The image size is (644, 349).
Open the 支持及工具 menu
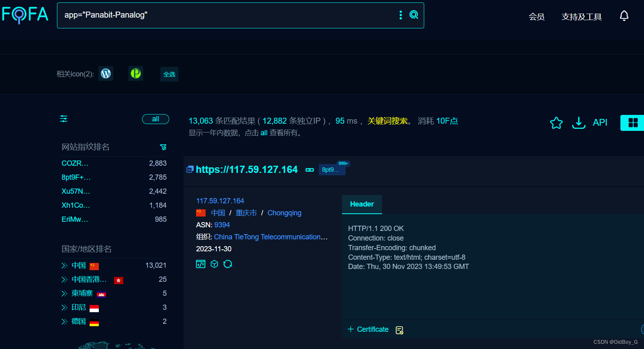(x=582, y=16)
